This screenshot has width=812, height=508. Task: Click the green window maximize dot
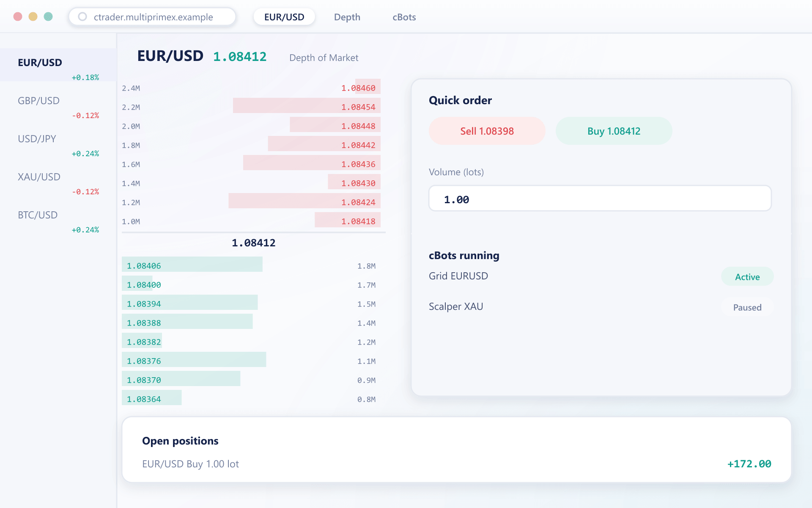pyautogui.click(x=48, y=17)
